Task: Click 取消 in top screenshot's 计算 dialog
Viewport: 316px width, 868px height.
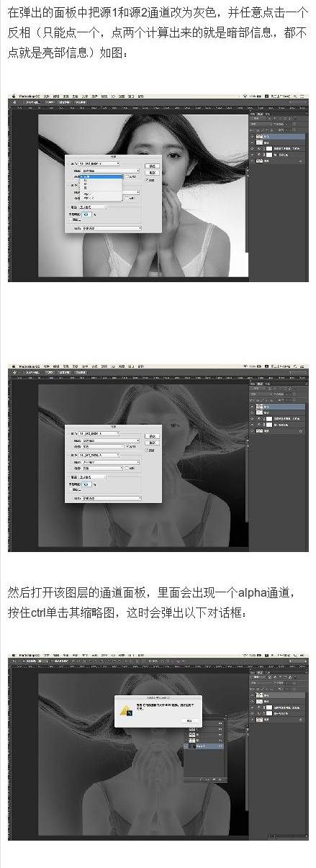Action: 152,172
